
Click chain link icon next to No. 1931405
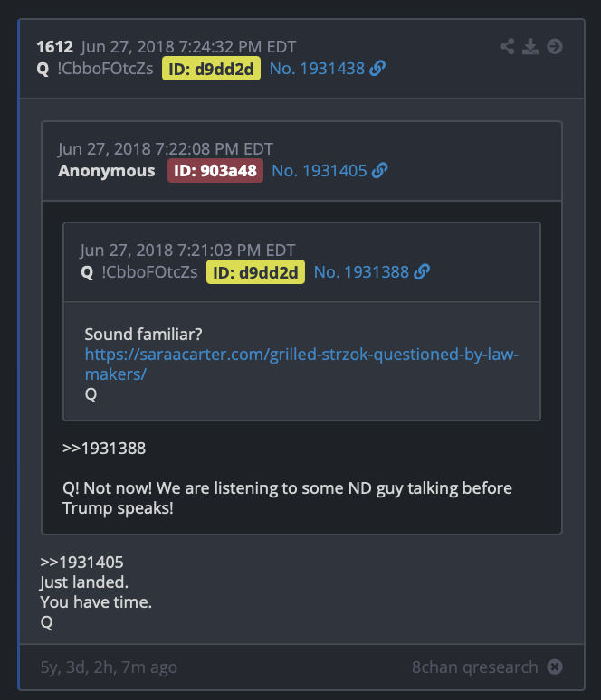coord(380,171)
